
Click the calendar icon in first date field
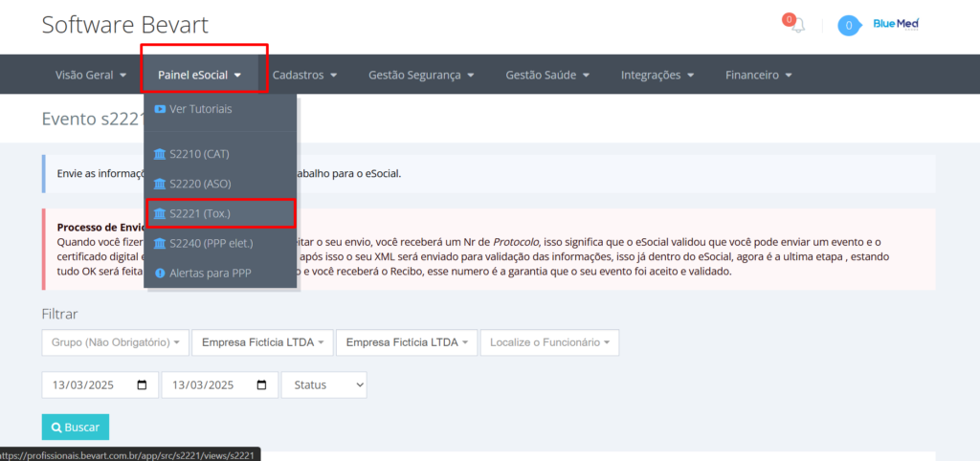(142, 384)
